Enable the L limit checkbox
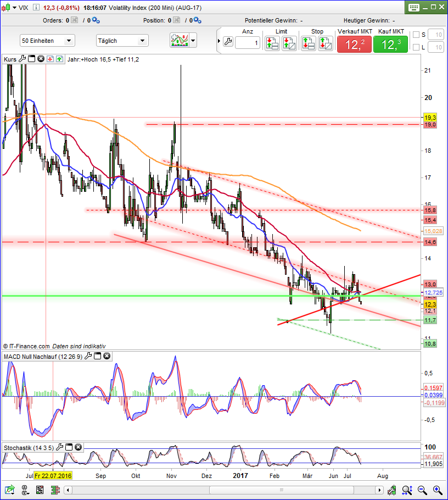The width and height of the screenshot is (448, 500). click(416, 47)
